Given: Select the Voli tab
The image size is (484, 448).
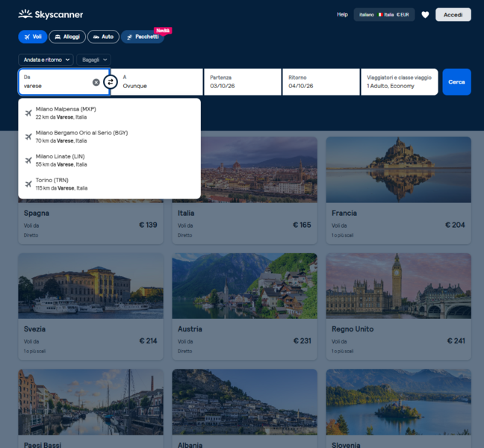Looking at the screenshot, I should pos(33,37).
